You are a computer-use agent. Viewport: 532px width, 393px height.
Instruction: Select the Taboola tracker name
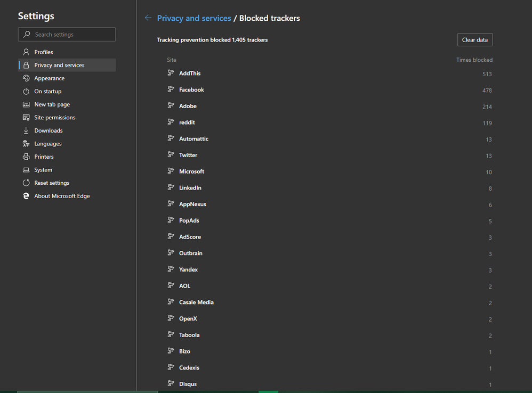click(x=189, y=335)
